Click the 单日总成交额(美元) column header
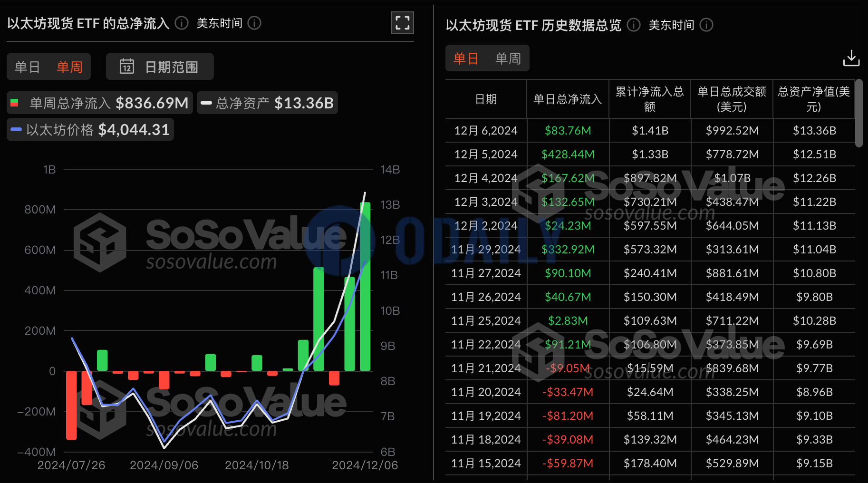This screenshot has width=868, height=483. (732, 99)
